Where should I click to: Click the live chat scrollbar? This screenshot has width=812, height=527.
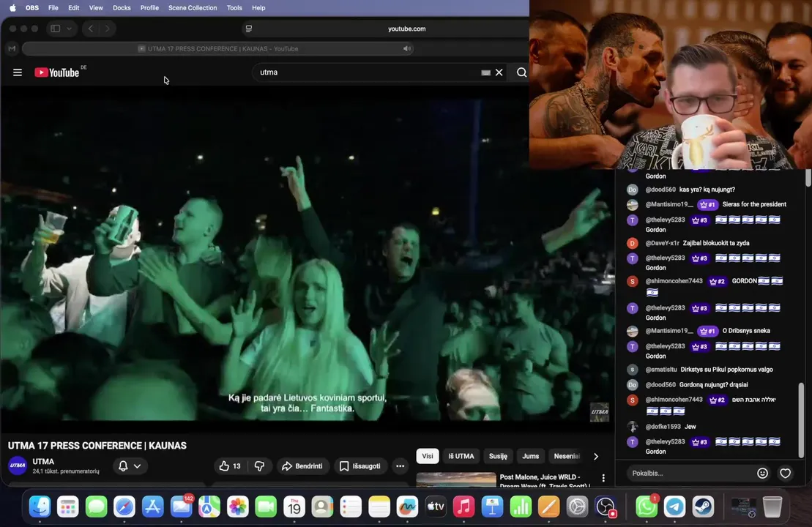802,419
